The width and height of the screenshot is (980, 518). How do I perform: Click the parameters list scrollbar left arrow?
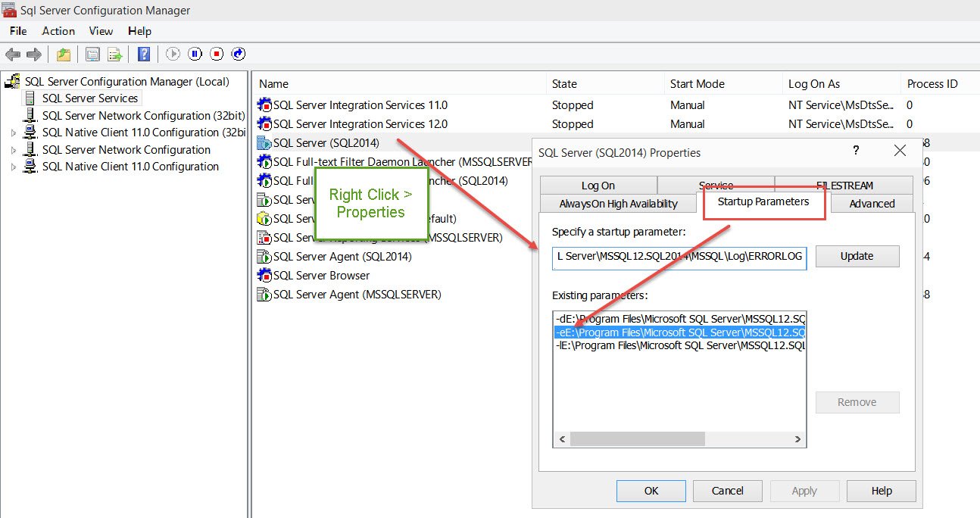pos(562,439)
